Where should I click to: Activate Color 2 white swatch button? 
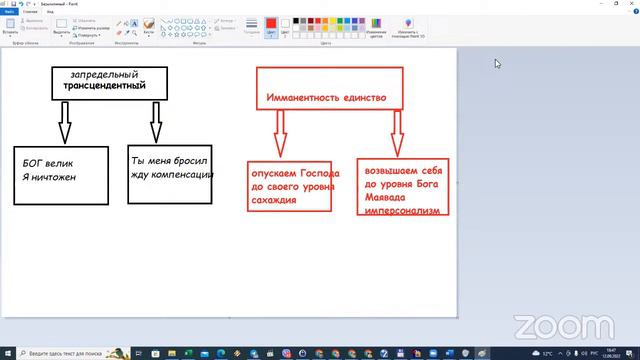(x=285, y=28)
